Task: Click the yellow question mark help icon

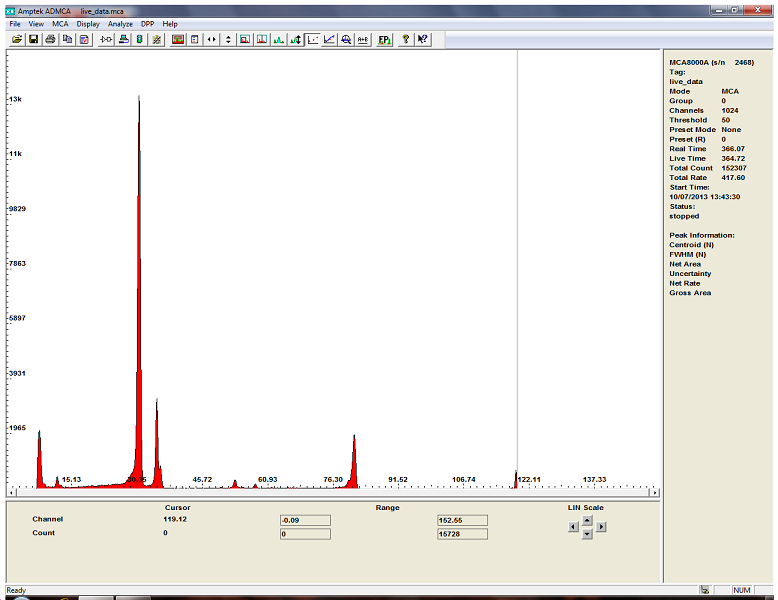Action: pyautogui.click(x=406, y=39)
